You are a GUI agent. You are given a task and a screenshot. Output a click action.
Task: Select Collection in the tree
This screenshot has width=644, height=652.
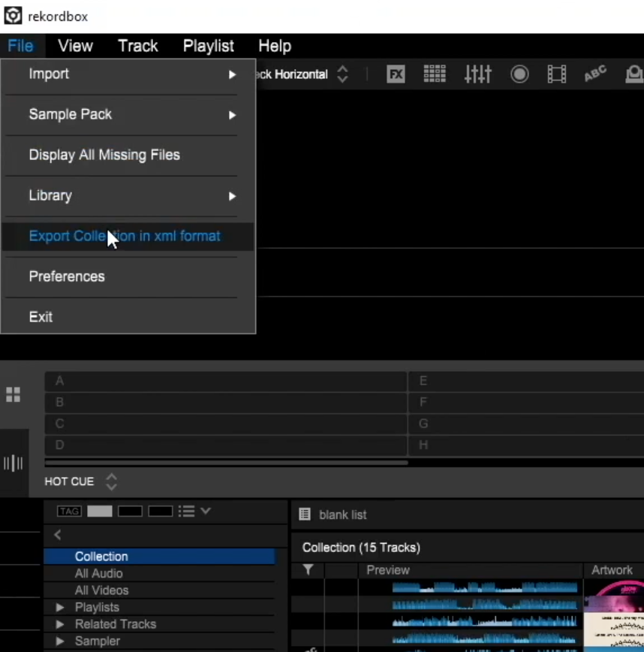159,557
